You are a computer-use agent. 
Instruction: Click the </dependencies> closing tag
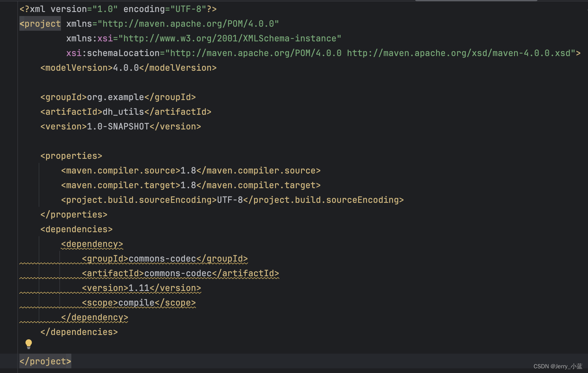pyautogui.click(x=79, y=332)
